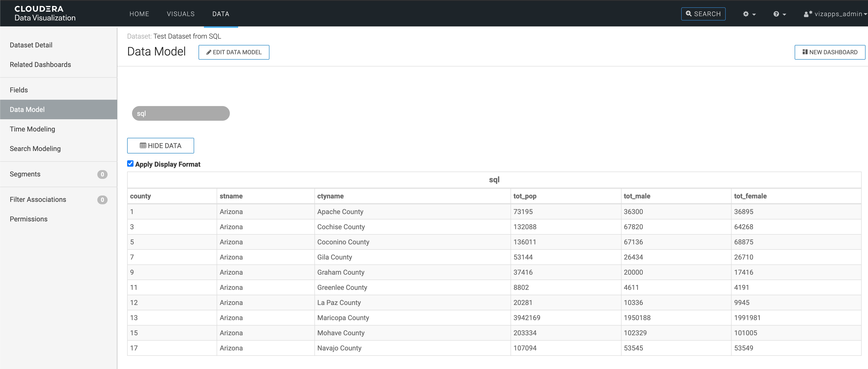Hide the data preview table
Screen dimensions: 868x369
(x=160, y=145)
